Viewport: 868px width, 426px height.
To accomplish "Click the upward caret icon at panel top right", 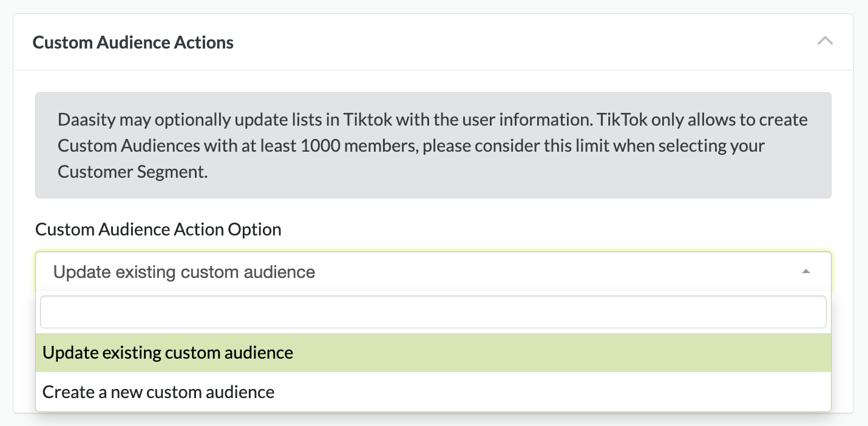I will click(x=825, y=41).
